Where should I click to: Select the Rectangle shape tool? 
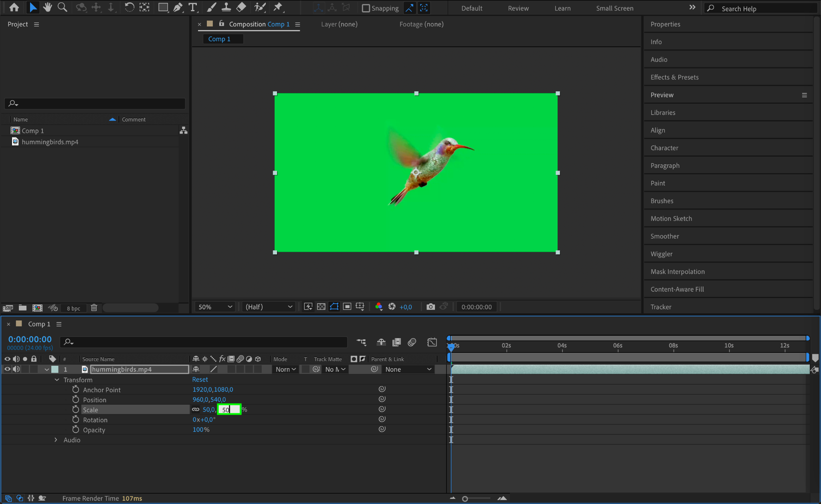click(x=163, y=7)
